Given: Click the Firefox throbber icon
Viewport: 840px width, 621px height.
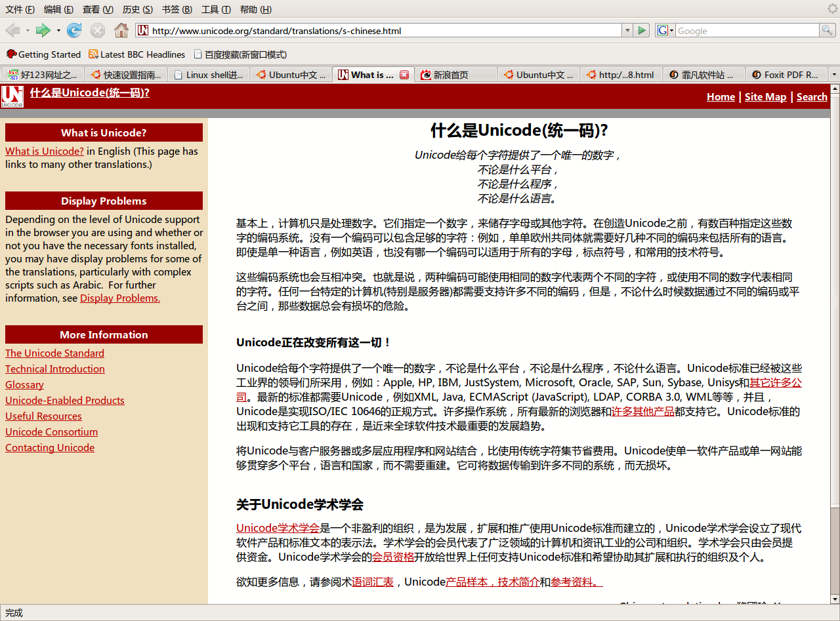Looking at the screenshot, I should coord(832,9).
